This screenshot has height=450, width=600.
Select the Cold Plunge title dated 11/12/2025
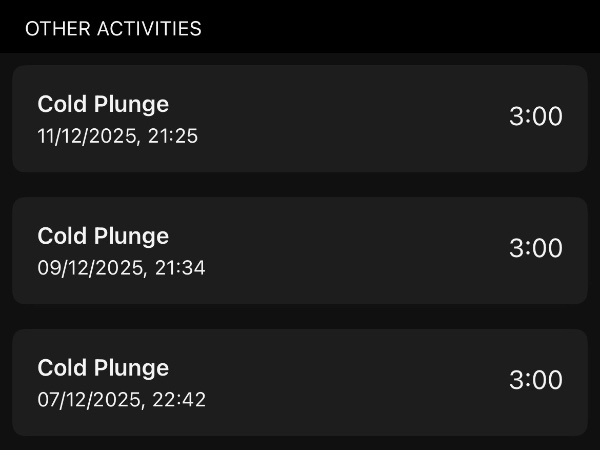[x=103, y=104]
